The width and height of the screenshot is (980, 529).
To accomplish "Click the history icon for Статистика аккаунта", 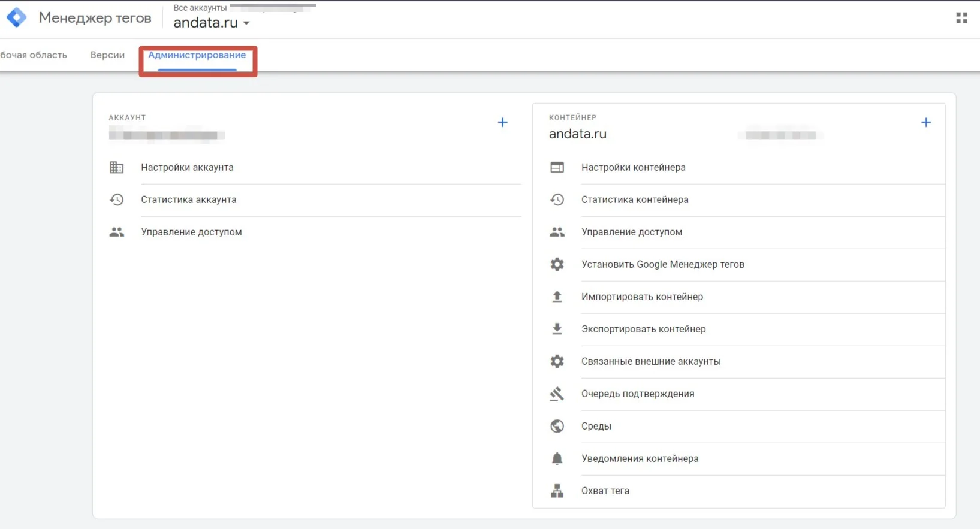I will point(117,199).
